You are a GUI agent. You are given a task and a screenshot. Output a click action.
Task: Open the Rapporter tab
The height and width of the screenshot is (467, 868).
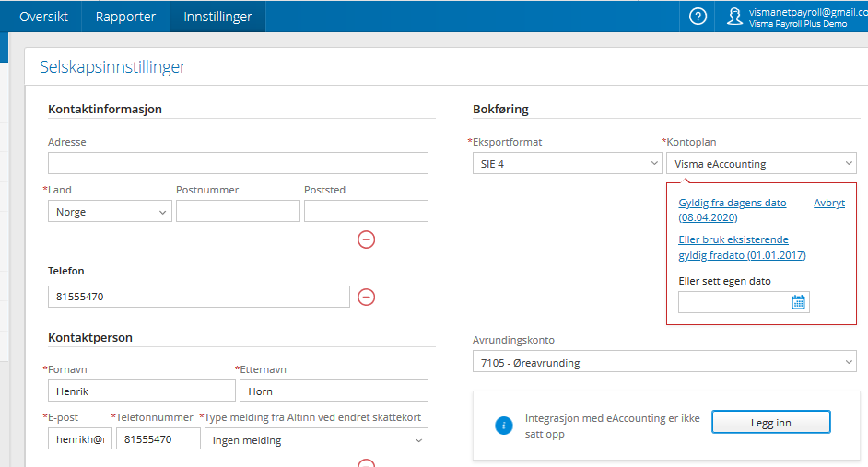[x=125, y=17]
